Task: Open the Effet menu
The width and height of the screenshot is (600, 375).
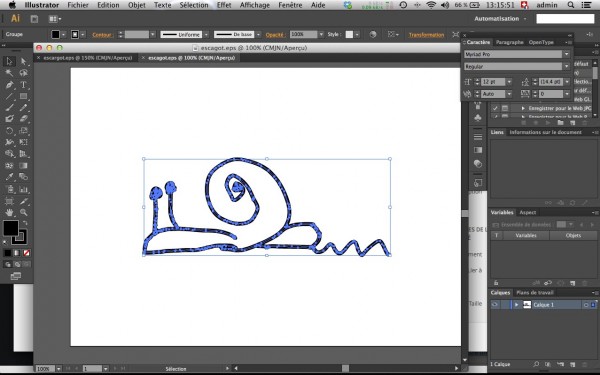Action: [x=224, y=5]
